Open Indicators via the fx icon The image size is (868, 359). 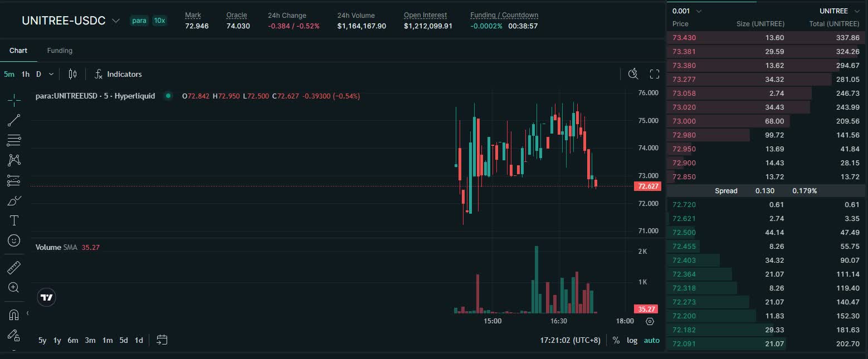point(99,74)
